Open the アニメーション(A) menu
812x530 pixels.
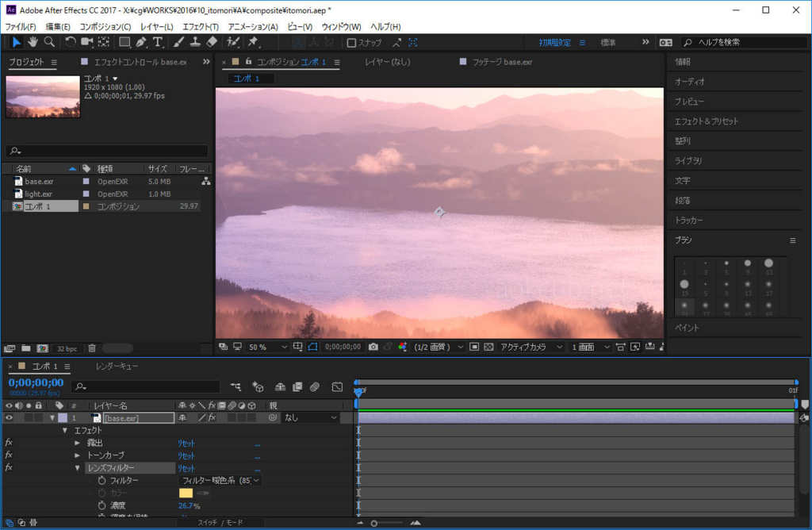(253, 26)
